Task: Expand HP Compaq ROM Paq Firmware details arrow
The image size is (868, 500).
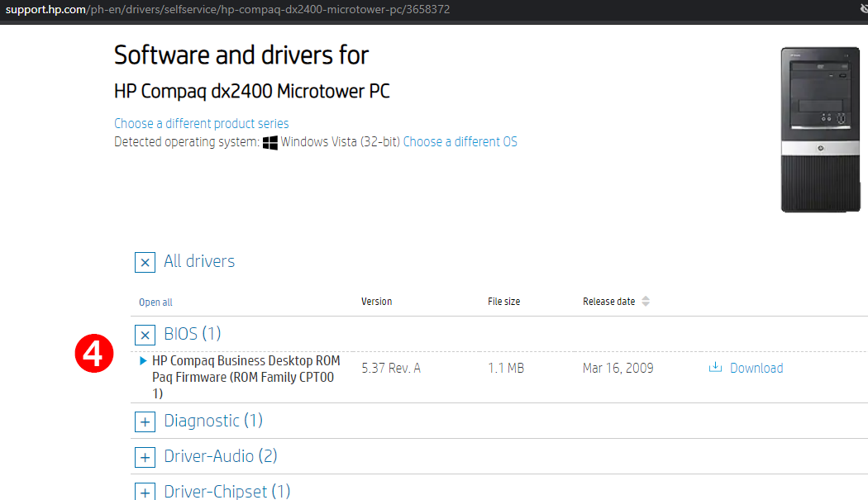Action: (x=143, y=361)
